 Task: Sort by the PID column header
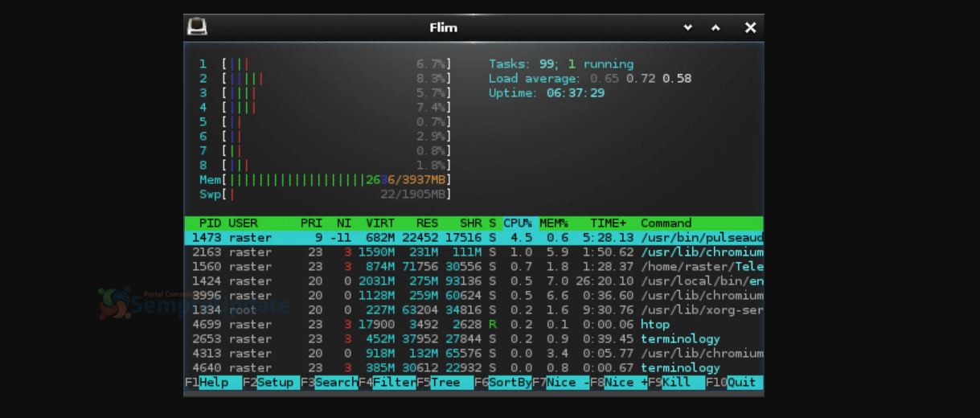(210, 223)
